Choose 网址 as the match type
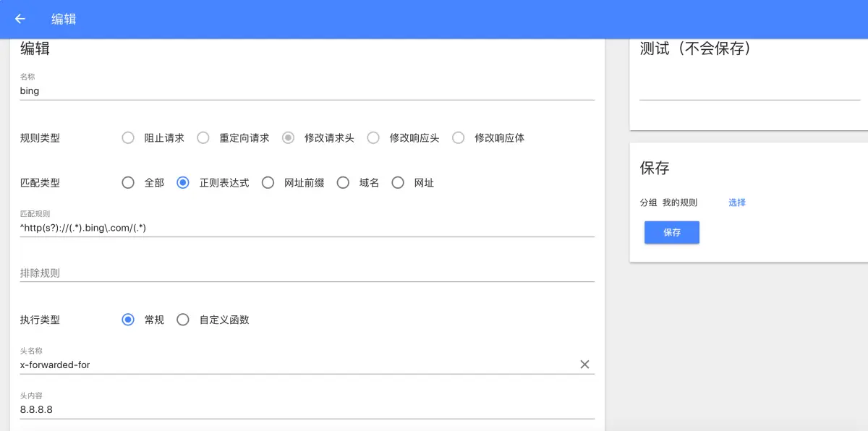The image size is (868, 431). pos(398,182)
